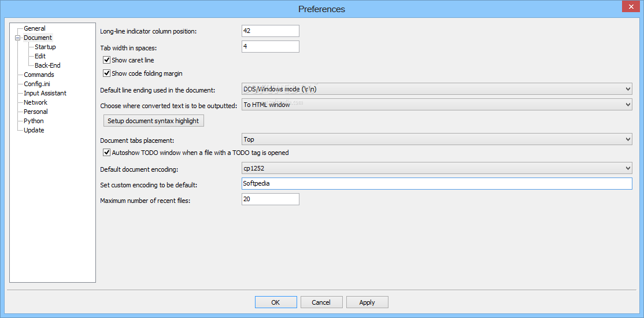This screenshot has width=644, height=318.
Task: Open Back-End preferences page
Action: point(47,65)
